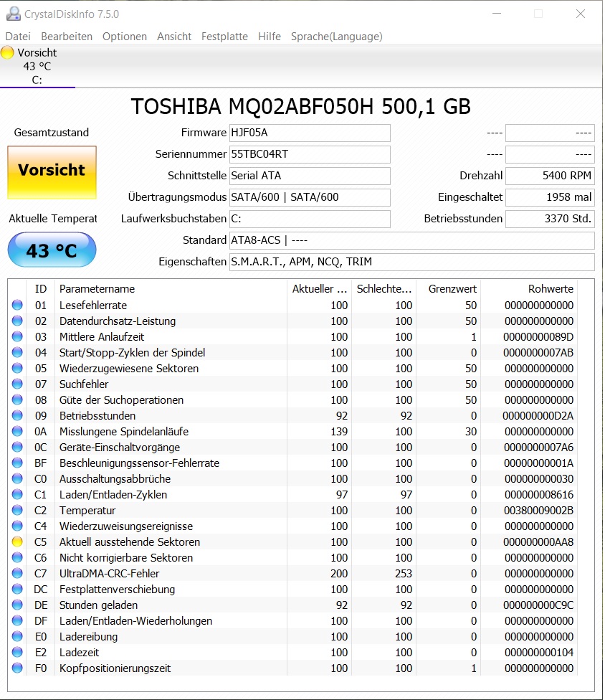605x700 pixels.
Task: Click the Eigenschaften field with S.M.A.R.T.
Action: [x=411, y=262]
